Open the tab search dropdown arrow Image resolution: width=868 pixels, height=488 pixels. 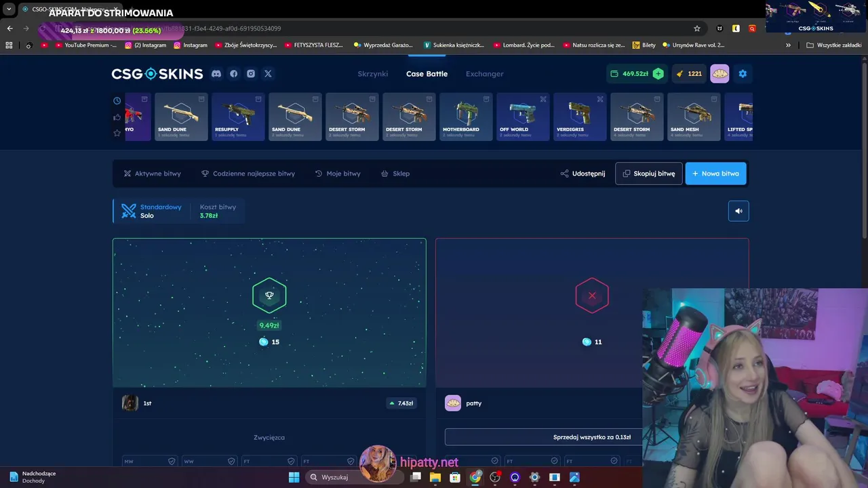click(9, 9)
